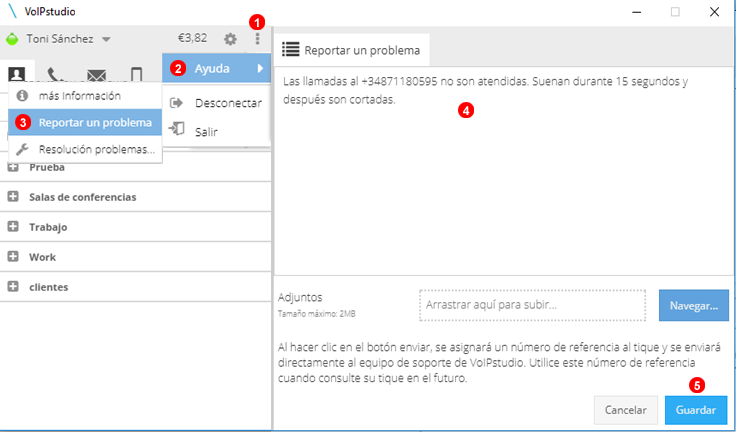Expand the Trabajo contact group
This screenshot has height=432, width=736.
click(x=13, y=227)
